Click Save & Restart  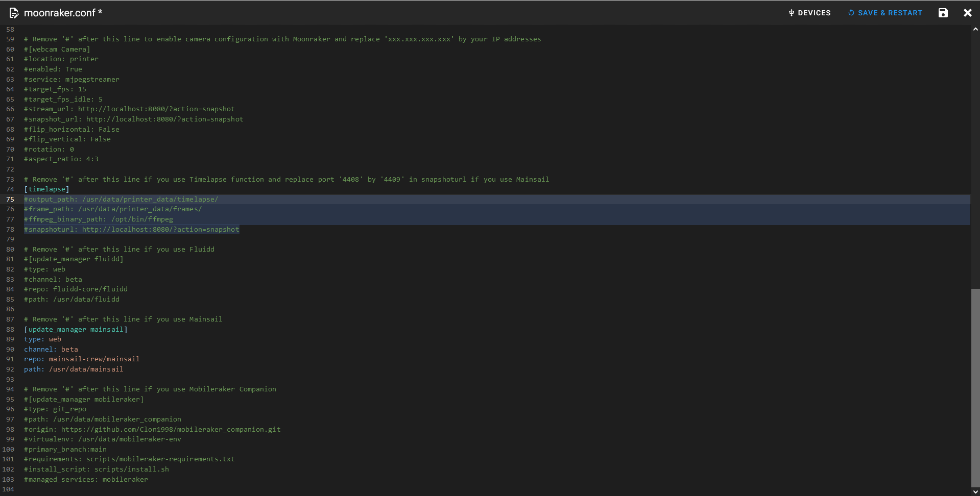coord(885,13)
